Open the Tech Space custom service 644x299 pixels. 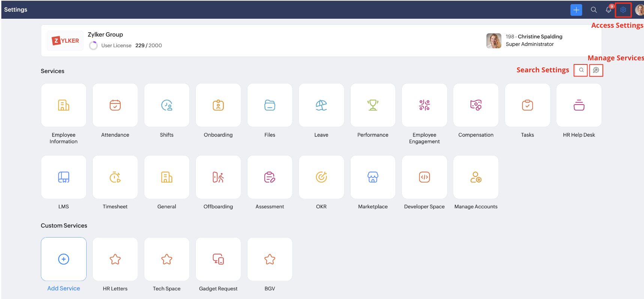[x=167, y=259]
